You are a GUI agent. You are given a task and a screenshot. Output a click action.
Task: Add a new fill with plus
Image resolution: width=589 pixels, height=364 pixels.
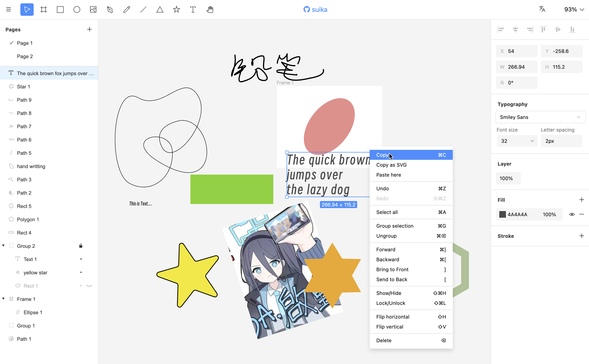(582, 200)
